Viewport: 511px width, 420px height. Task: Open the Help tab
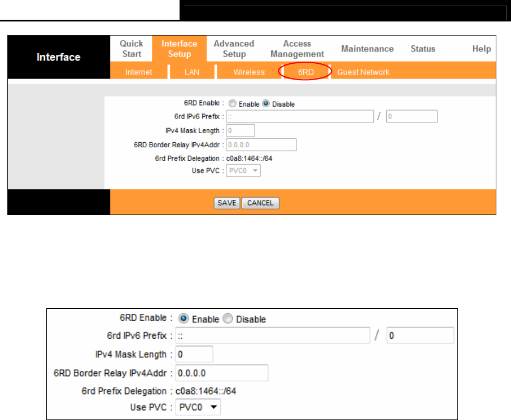[481, 49]
